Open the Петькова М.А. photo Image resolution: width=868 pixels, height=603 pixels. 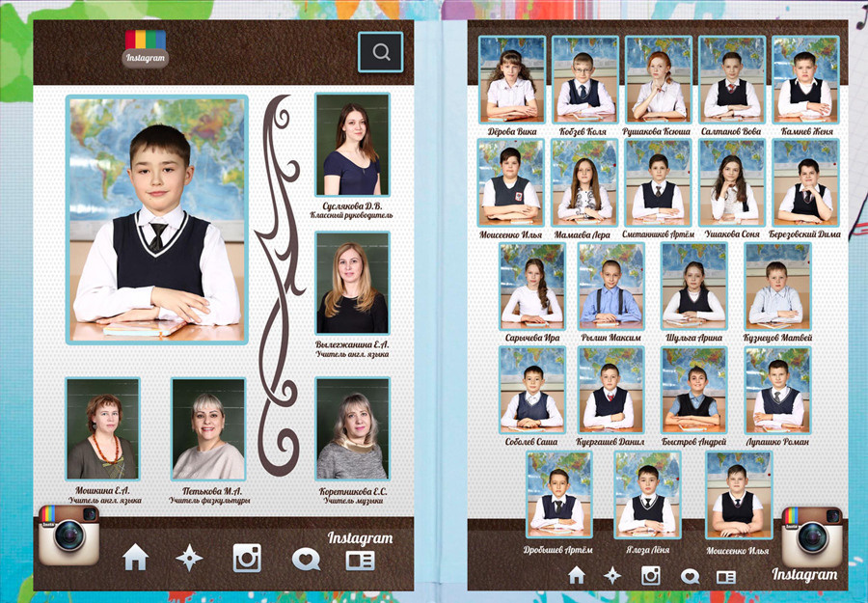pyautogui.click(x=208, y=428)
